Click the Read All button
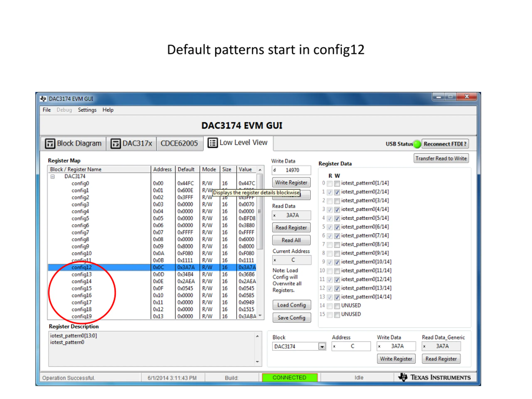The width and height of the screenshot is (532, 399). 291,240
